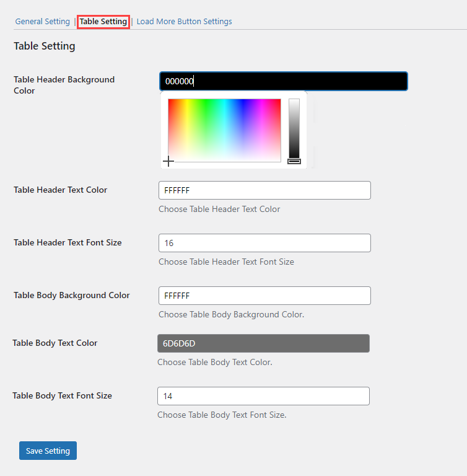This screenshot has height=476, width=467.
Task: Open the General Setting tab
Action: [43, 22]
